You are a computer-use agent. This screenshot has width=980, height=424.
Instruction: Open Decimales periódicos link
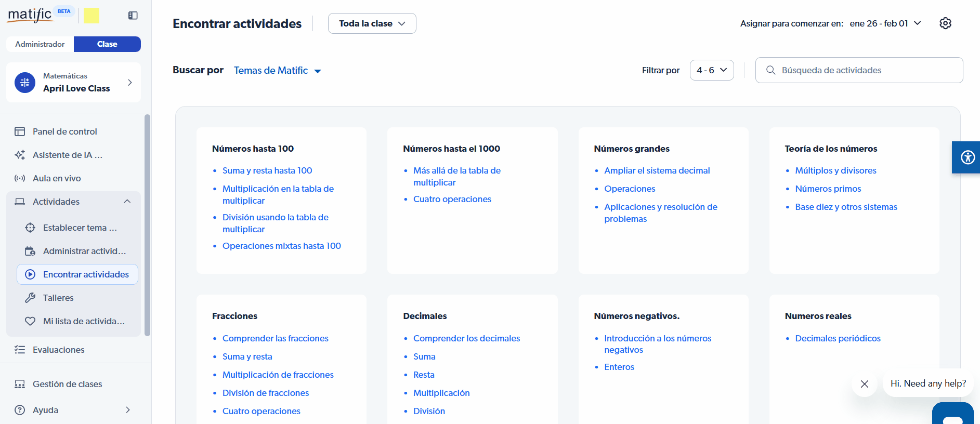point(838,338)
